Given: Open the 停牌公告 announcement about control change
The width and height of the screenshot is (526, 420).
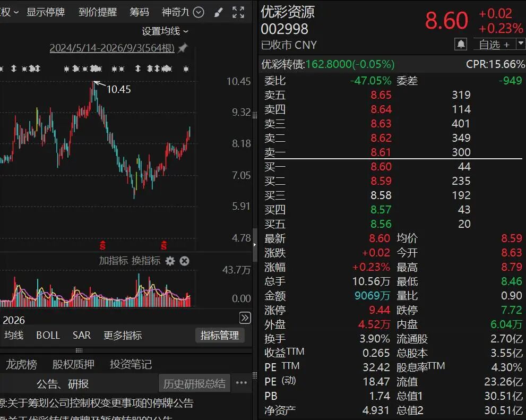Looking at the screenshot, I should pos(97,403).
